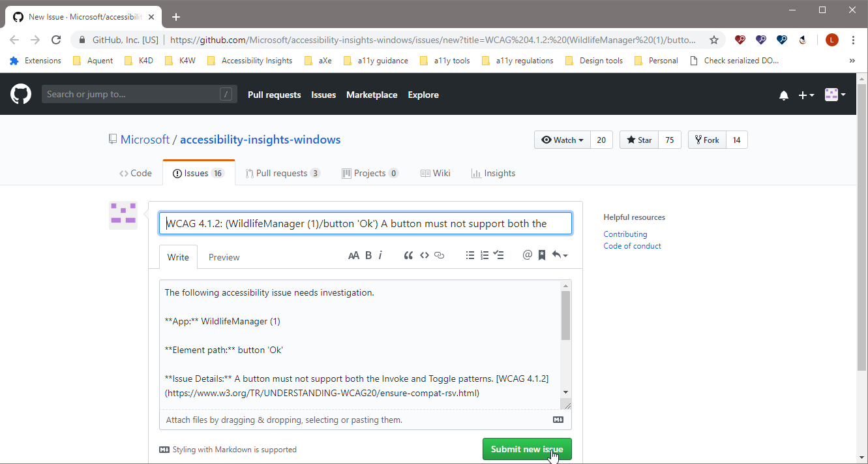868x464 pixels.
Task: Add a task list from the toolbar
Action: [x=499, y=255]
